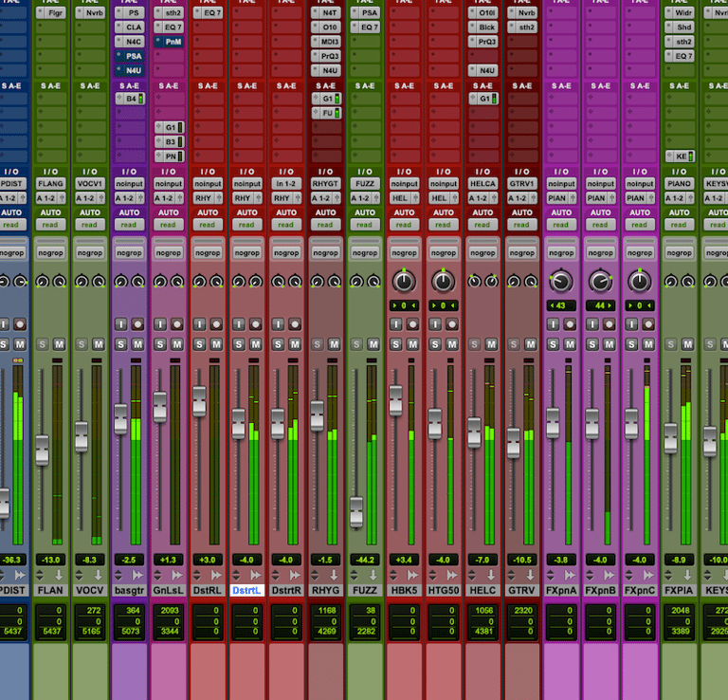
Task: Solo the GnLsL track
Action: click(x=160, y=344)
